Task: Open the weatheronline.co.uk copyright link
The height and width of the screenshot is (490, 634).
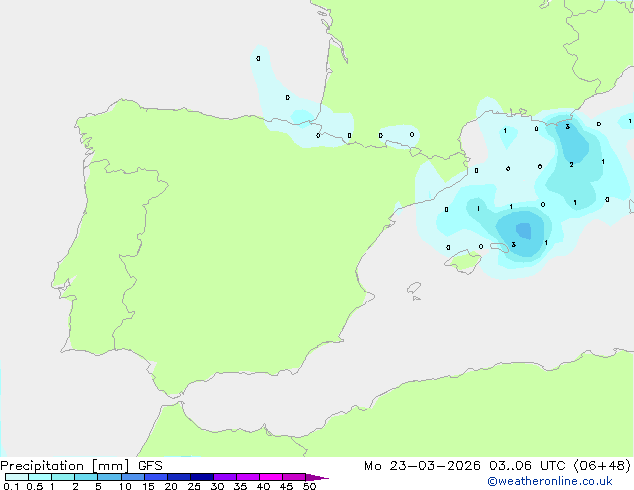Action: (x=550, y=482)
